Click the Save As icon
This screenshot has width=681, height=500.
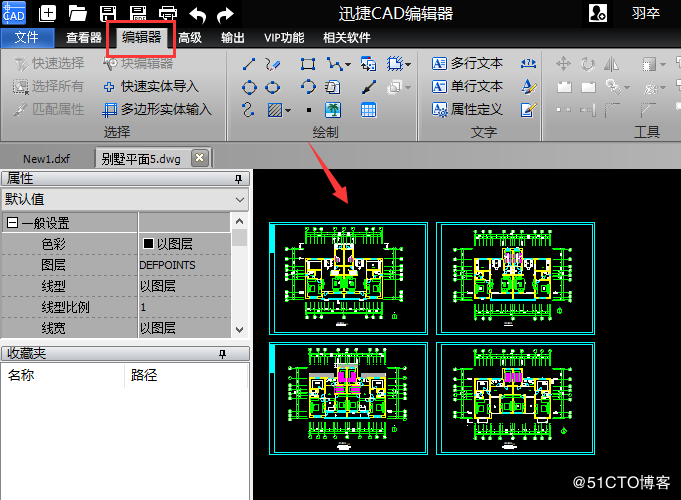[138, 14]
